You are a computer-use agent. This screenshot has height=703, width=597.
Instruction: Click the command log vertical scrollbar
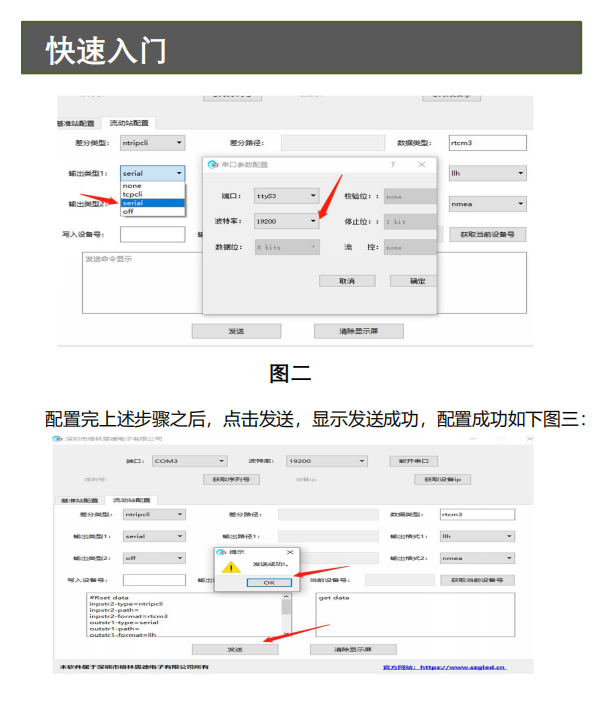coord(286,615)
